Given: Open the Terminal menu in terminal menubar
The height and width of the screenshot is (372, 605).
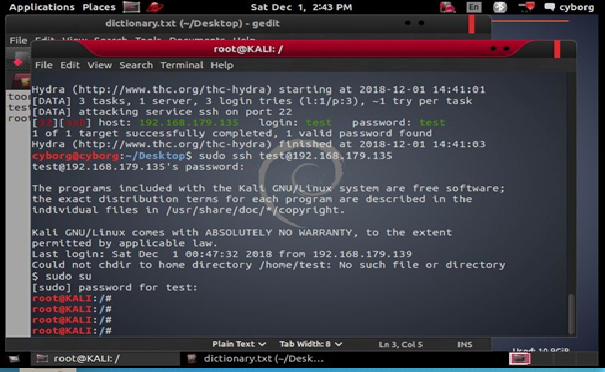Looking at the screenshot, I should click(182, 65).
